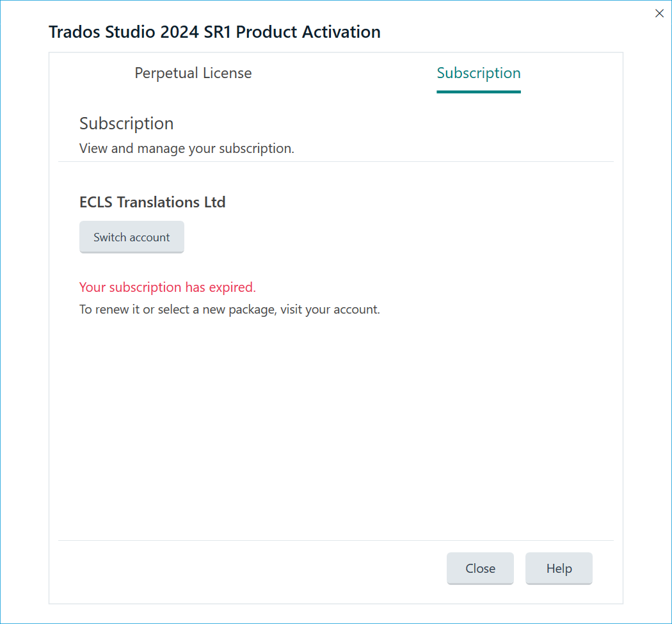Click the teal underline beneath Subscription

(478, 92)
